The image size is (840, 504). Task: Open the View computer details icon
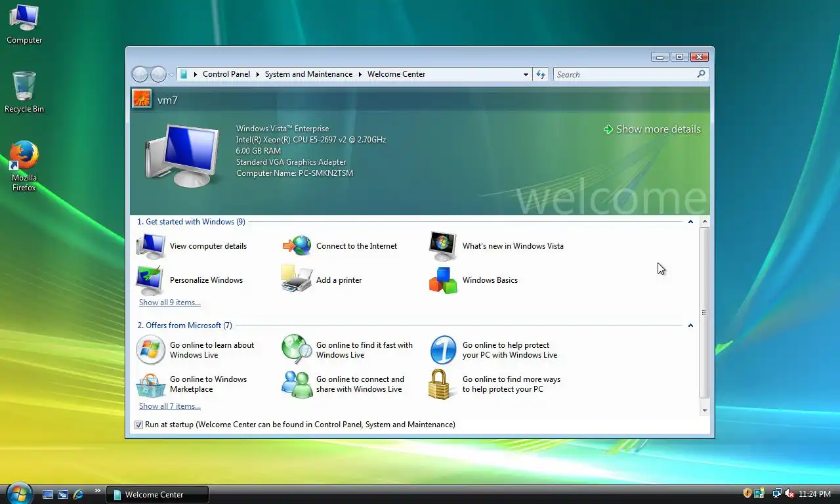click(x=150, y=246)
